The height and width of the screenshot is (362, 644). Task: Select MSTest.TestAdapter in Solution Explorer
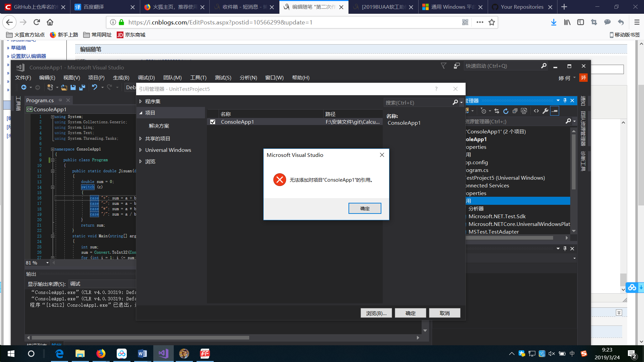(x=493, y=232)
